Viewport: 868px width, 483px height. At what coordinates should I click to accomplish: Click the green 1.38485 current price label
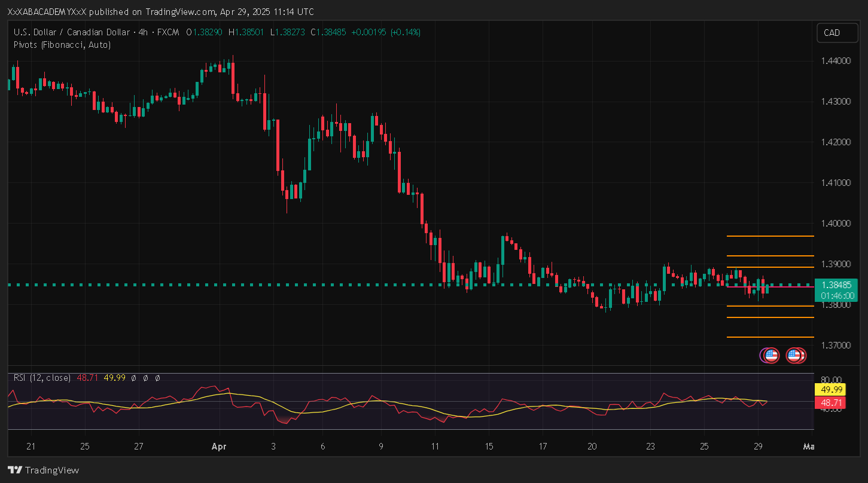(832, 285)
